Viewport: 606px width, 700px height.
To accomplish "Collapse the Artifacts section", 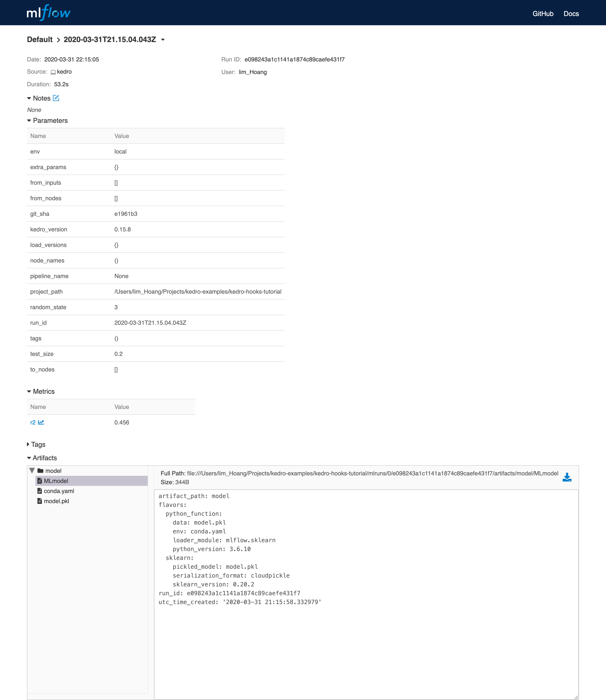I will (29, 458).
